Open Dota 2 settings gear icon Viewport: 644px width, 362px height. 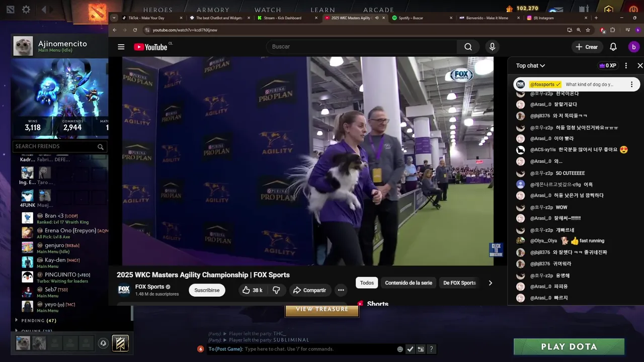(26, 10)
